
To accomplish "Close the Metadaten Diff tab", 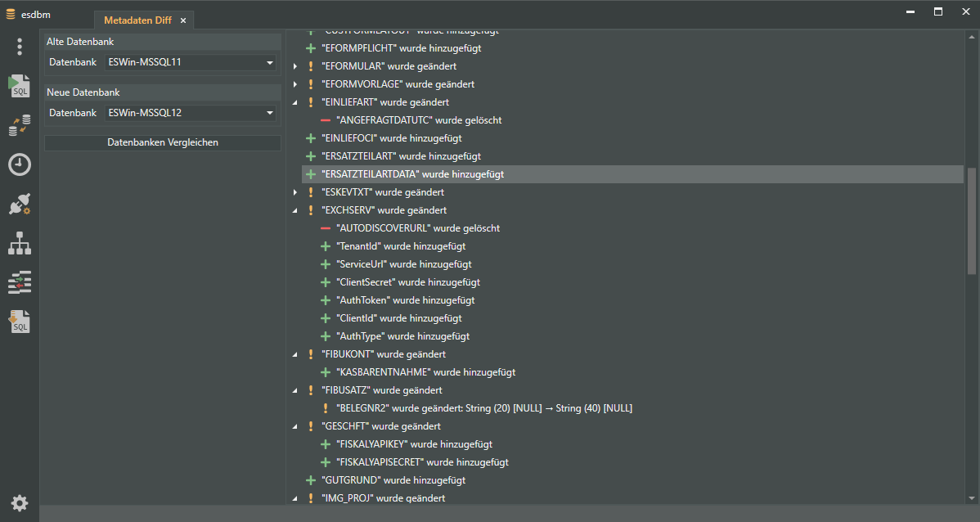I will point(182,20).
